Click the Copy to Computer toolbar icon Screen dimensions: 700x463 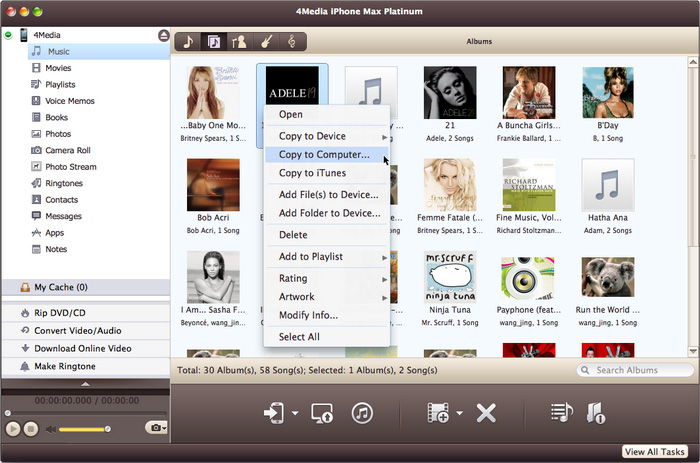(x=322, y=412)
